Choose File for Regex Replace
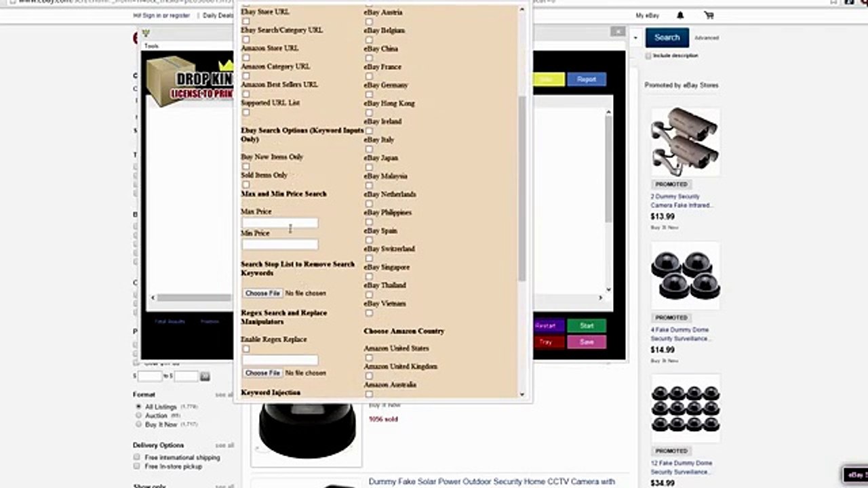This screenshot has width=868, height=488. click(263, 373)
